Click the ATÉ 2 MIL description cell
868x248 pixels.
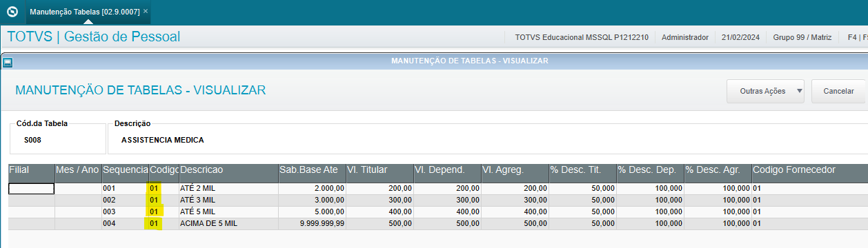point(228,189)
